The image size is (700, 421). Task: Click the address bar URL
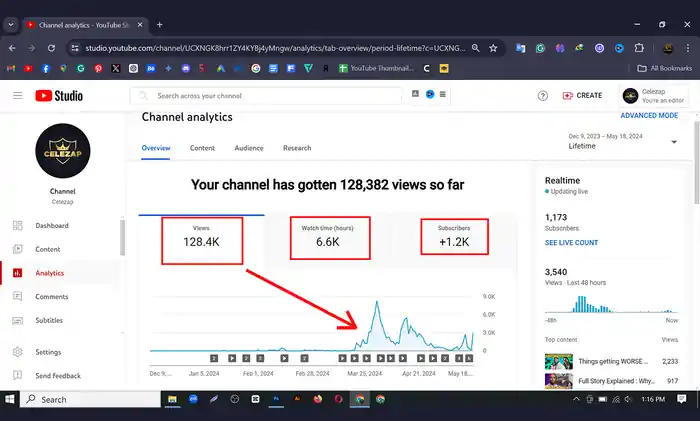pos(275,48)
